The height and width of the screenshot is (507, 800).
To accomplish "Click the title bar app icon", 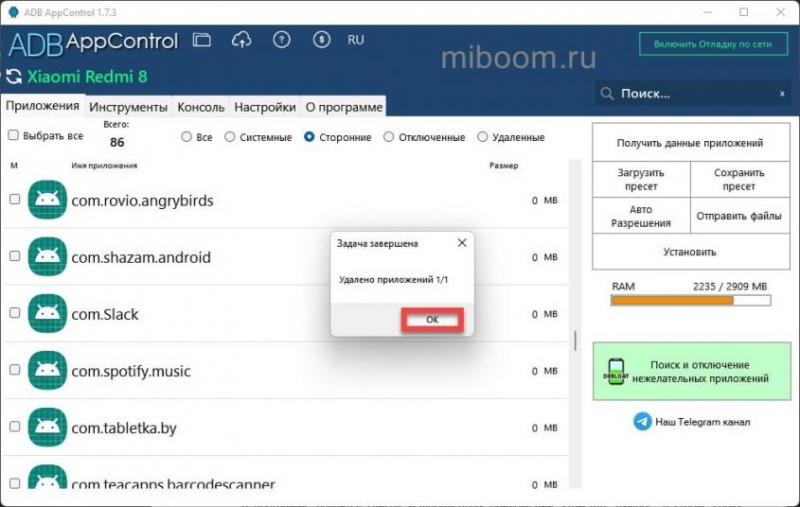I will coord(13,12).
